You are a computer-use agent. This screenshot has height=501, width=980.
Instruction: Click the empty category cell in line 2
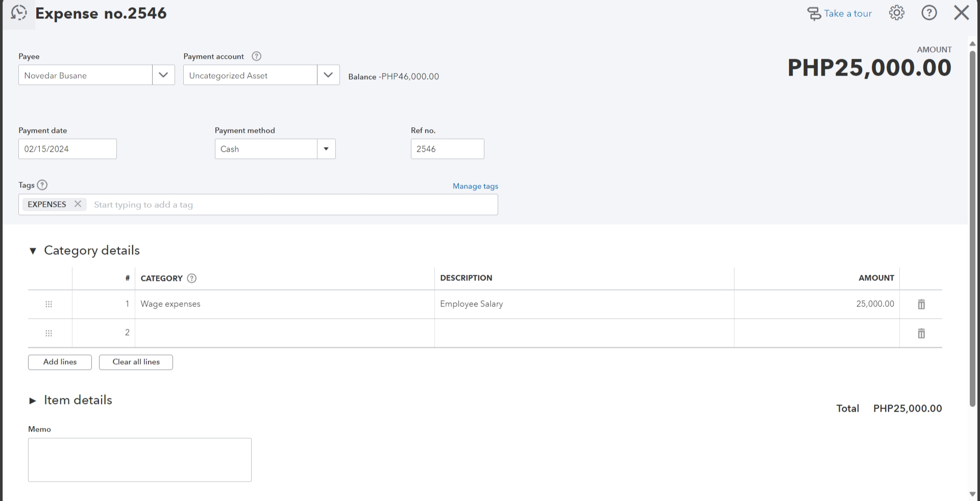285,333
